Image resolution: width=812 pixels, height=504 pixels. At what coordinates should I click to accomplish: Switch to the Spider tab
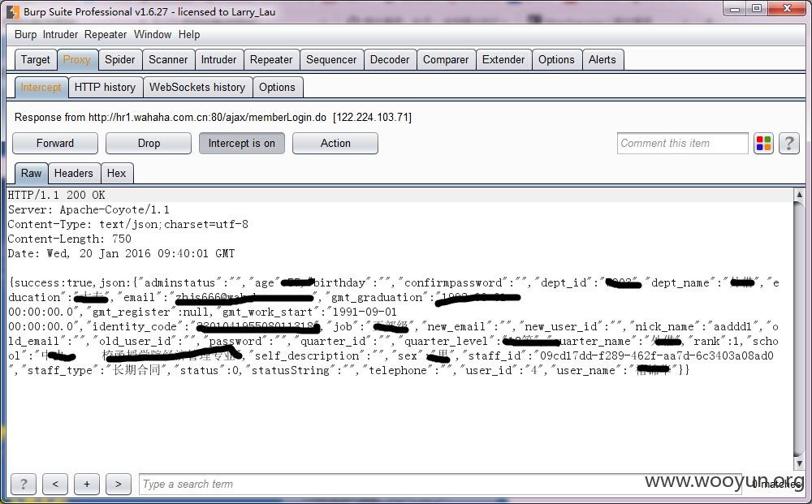pos(120,59)
